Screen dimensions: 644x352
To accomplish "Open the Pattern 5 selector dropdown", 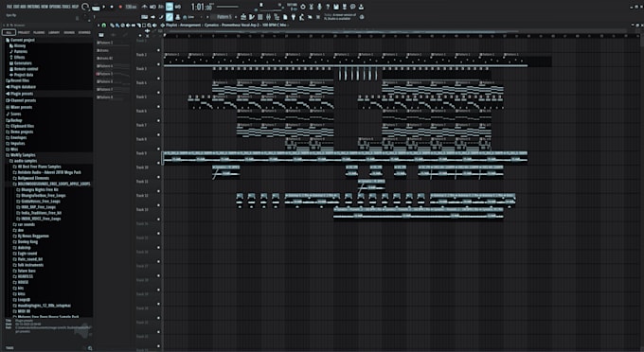I will point(224,17).
